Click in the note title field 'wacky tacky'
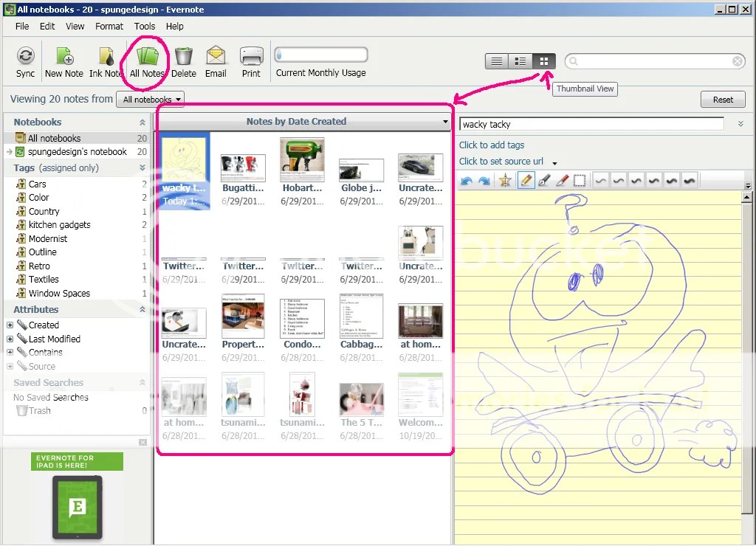The image size is (756, 546). [x=591, y=125]
